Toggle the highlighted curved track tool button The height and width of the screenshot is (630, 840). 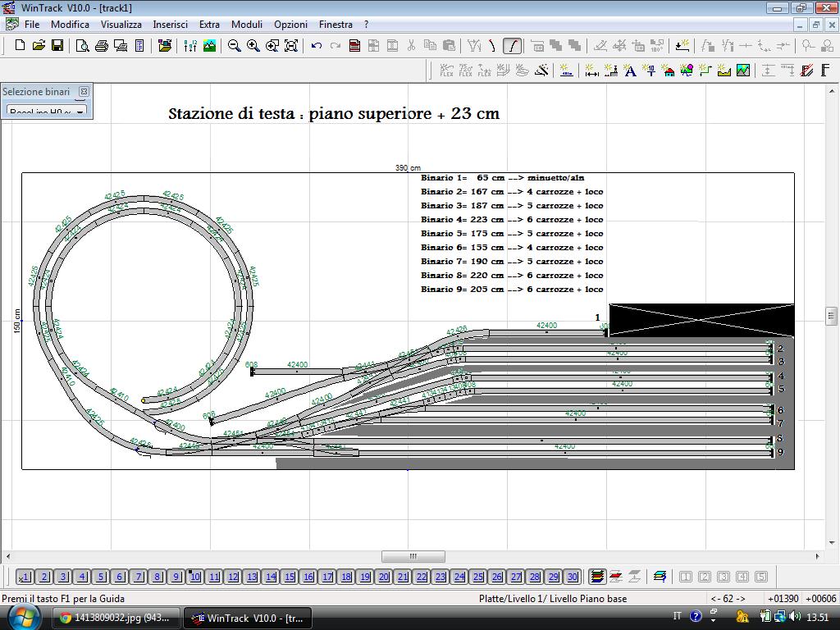(512, 46)
